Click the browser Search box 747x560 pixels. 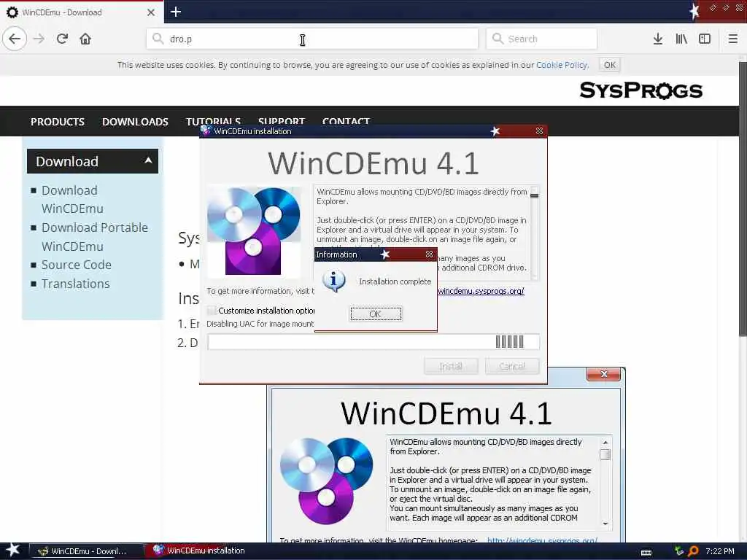[542, 39]
